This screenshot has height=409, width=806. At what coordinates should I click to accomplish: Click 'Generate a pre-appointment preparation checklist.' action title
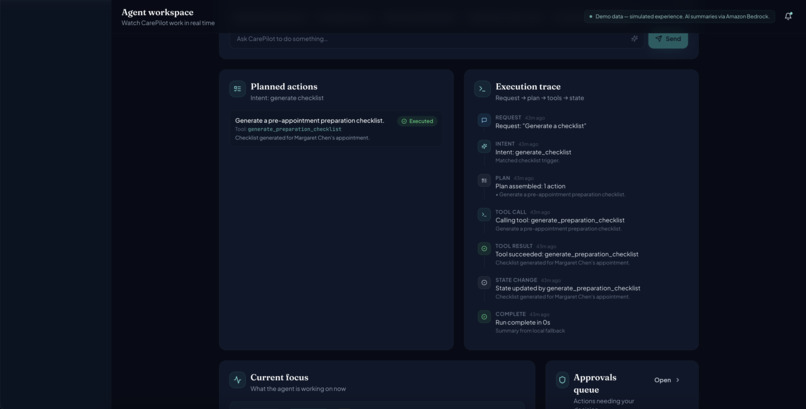[x=309, y=120]
